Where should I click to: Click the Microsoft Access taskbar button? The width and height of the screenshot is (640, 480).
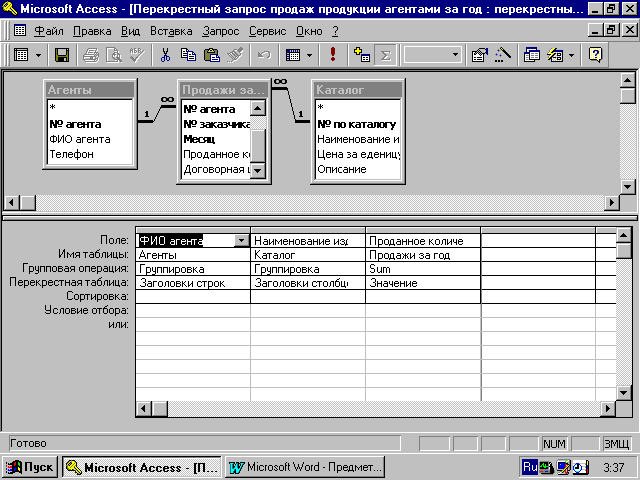(142, 467)
